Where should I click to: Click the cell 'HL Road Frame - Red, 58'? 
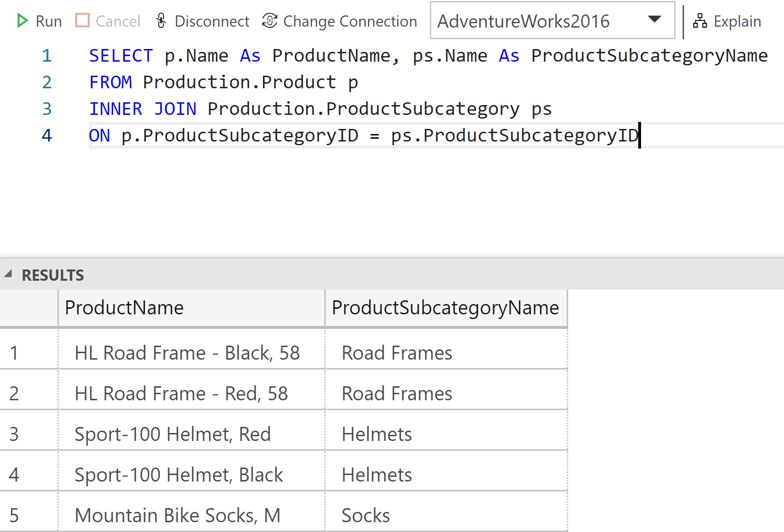click(x=181, y=394)
